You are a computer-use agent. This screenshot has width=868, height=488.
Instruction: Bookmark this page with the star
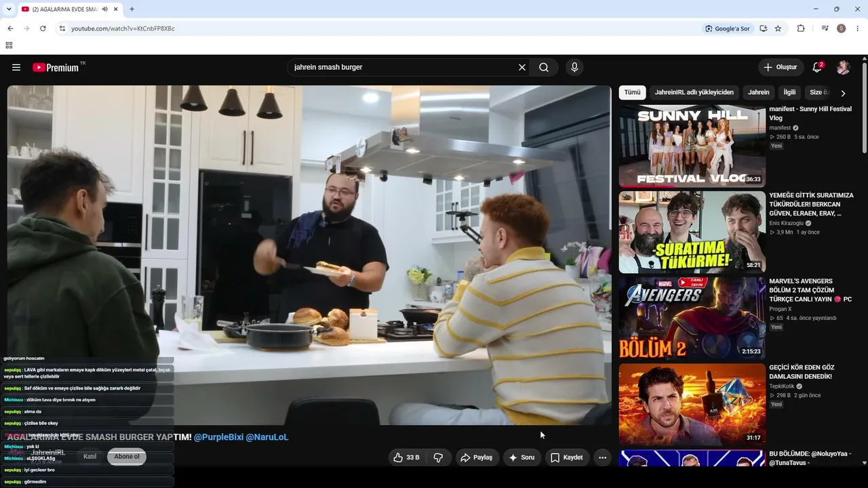778,28
